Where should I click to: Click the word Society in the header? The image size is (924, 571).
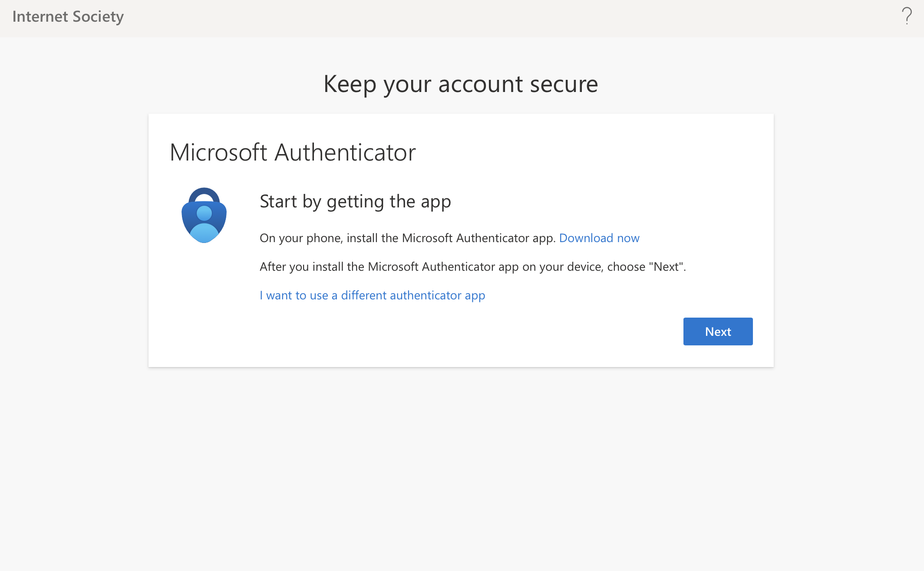[98, 16]
